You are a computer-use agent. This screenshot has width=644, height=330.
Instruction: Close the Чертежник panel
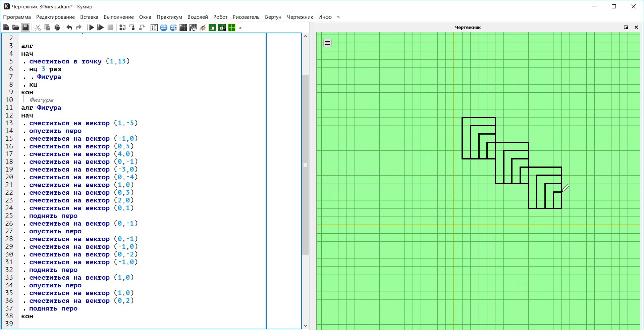636,27
